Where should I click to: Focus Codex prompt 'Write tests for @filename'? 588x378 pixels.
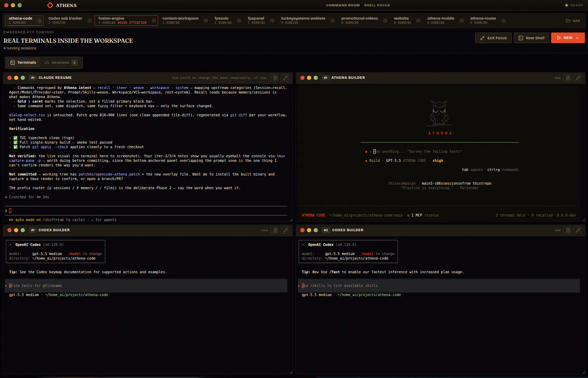[146, 286]
